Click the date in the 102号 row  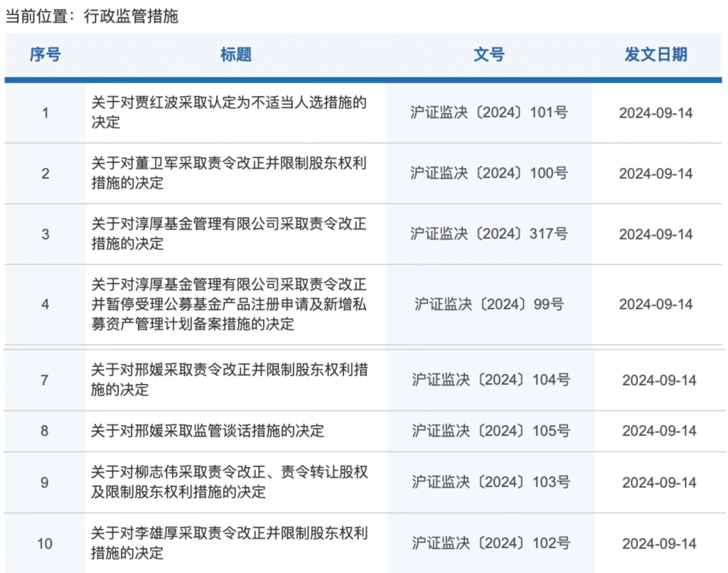(659, 543)
